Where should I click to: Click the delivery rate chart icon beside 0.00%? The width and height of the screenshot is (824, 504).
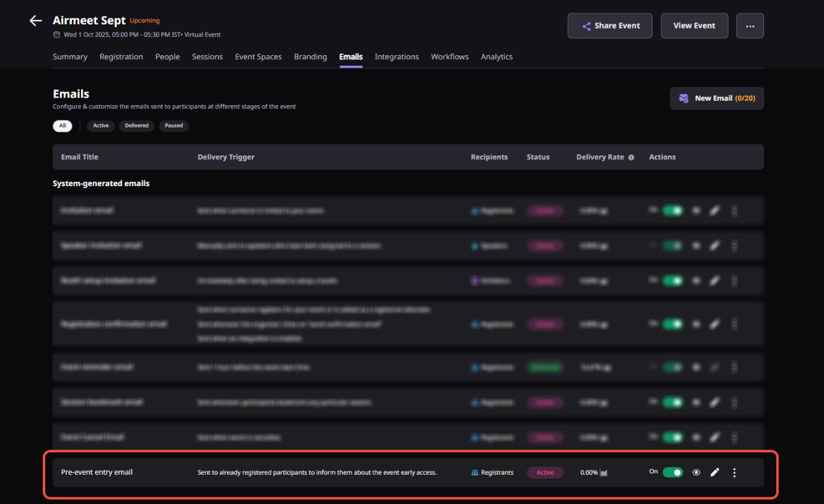[x=604, y=473]
